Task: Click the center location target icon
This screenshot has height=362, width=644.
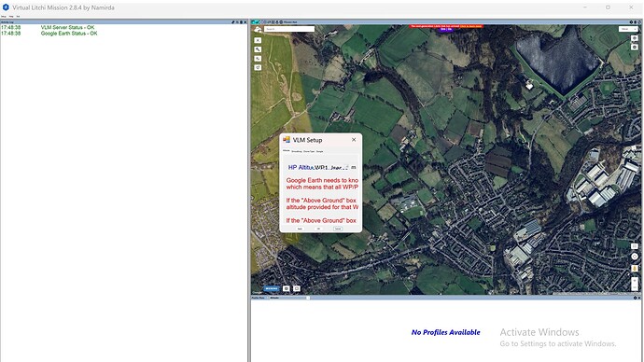Action: pos(635,257)
